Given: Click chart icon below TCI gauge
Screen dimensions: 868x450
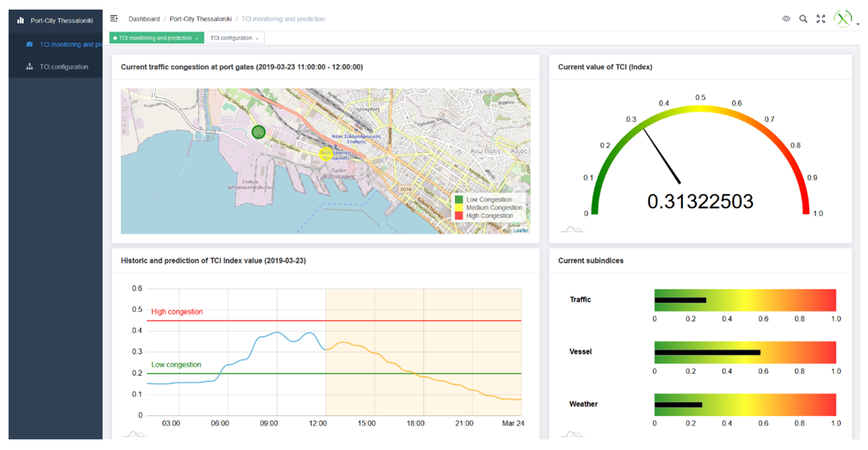Looking at the screenshot, I should [573, 230].
